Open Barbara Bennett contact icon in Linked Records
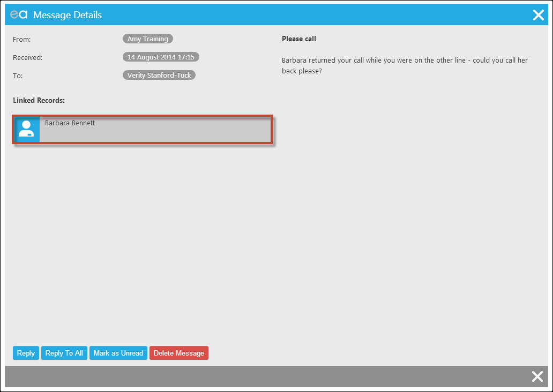 pyautogui.click(x=26, y=129)
